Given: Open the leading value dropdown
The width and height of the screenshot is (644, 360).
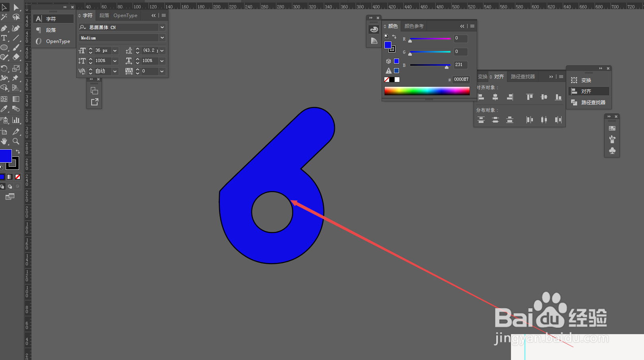Looking at the screenshot, I should click(x=162, y=51).
